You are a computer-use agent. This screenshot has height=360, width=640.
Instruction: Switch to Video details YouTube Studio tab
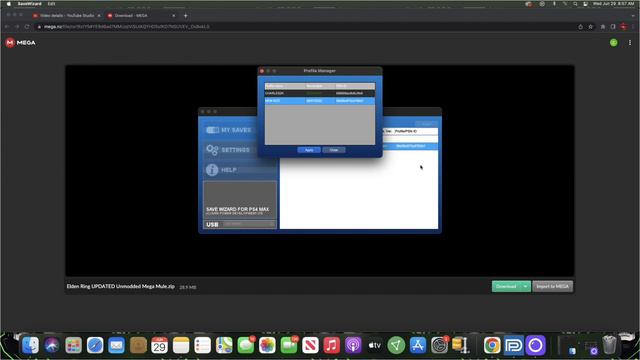coord(67,16)
